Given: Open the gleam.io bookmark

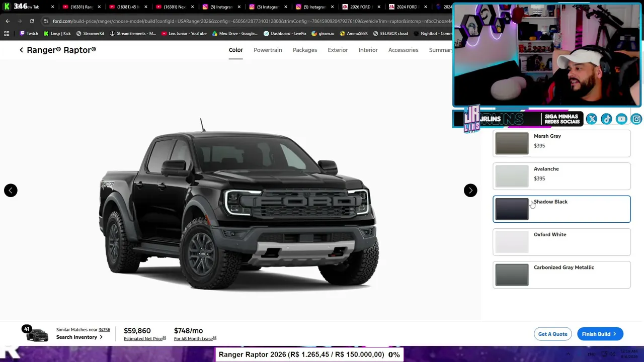Looking at the screenshot, I should tap(323, 34).
